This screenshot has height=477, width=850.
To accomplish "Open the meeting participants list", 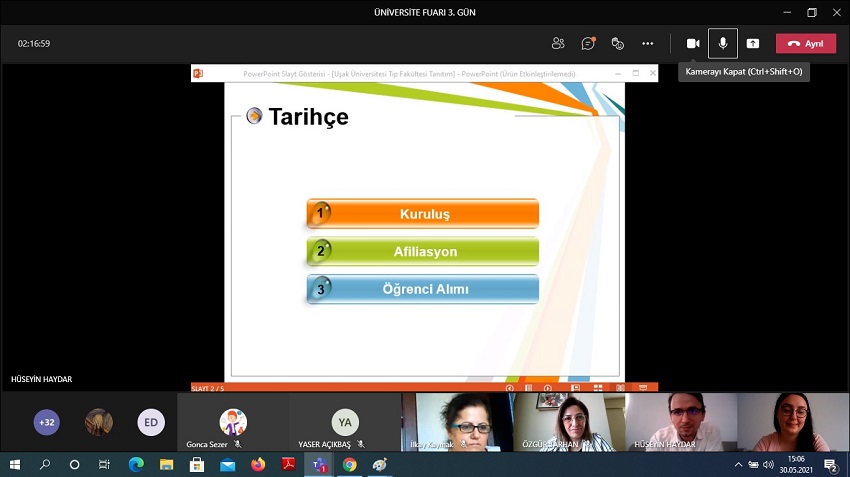I will pos(558,43).
